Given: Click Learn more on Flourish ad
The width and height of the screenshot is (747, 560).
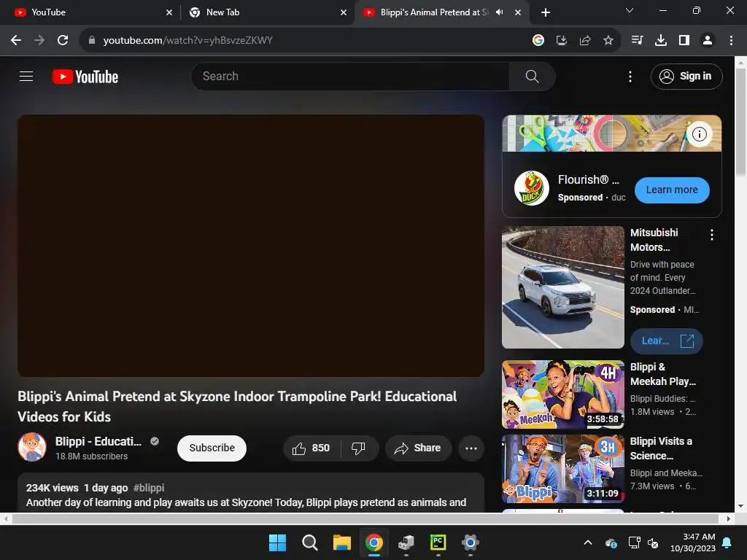Looking at the screenshot, I should pyautogui.click(x=672, y=190).
